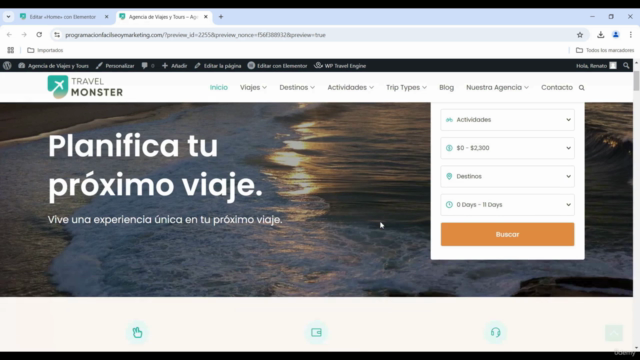The image size is (640, 360).
Task: Click scroll-to-top arrow button
Action: point(614,333)
